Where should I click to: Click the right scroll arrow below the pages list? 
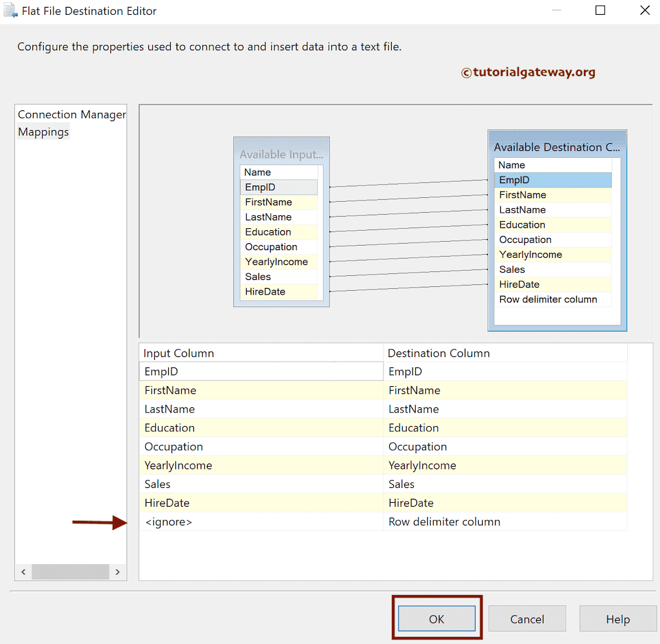tap(117, 572)
